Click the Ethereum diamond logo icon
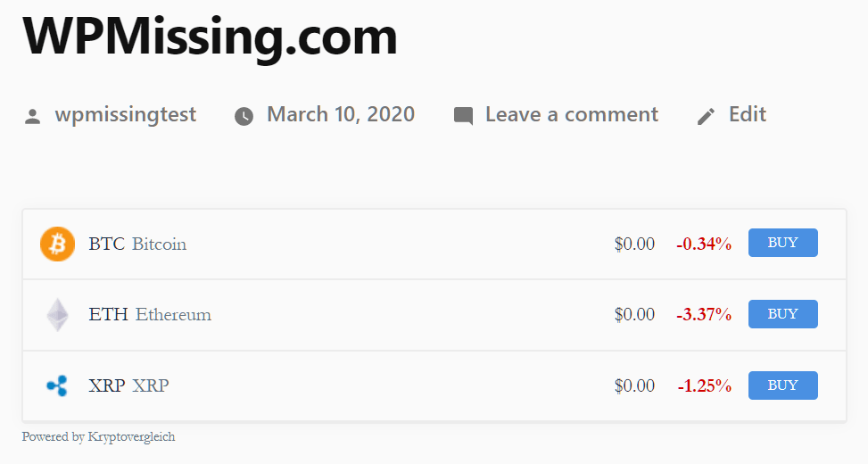868x464 pixels. point(58,315)
